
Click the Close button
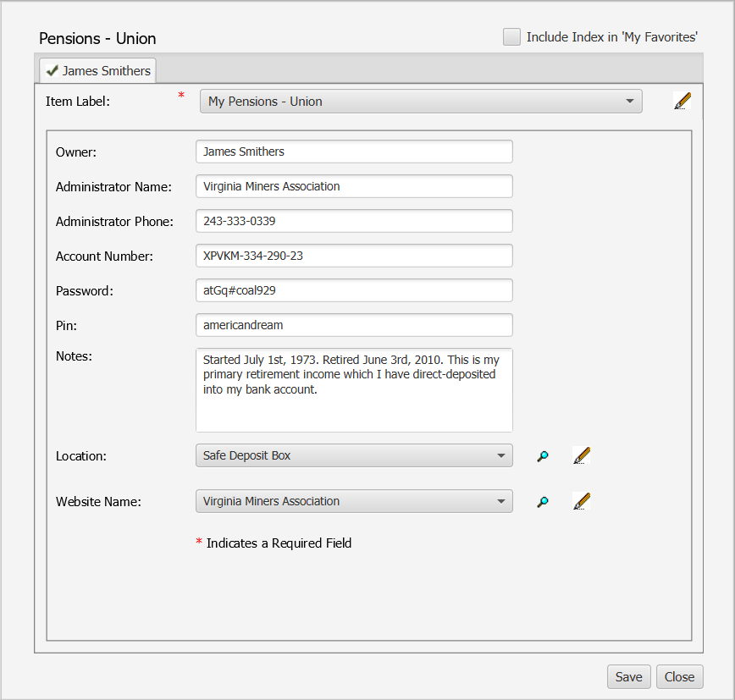click(679, 676)
